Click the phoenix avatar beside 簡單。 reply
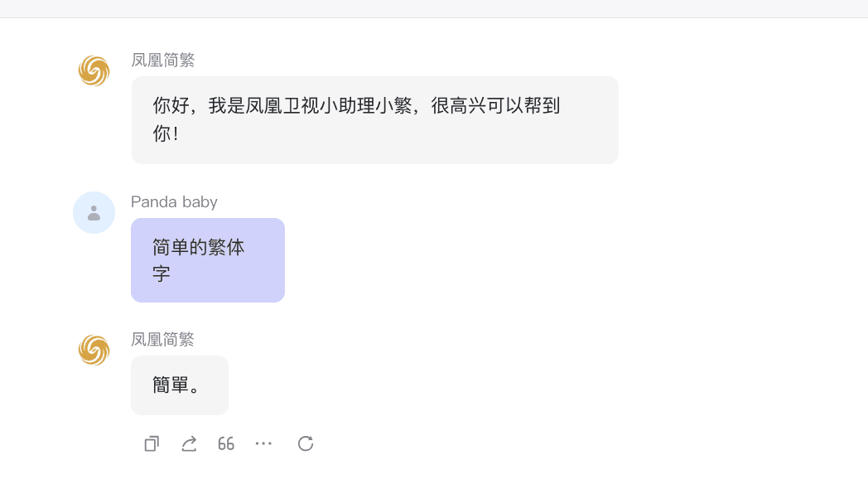The width and height of the screenshot is (868, 494). pyautogui.click(x=94, y=350)
